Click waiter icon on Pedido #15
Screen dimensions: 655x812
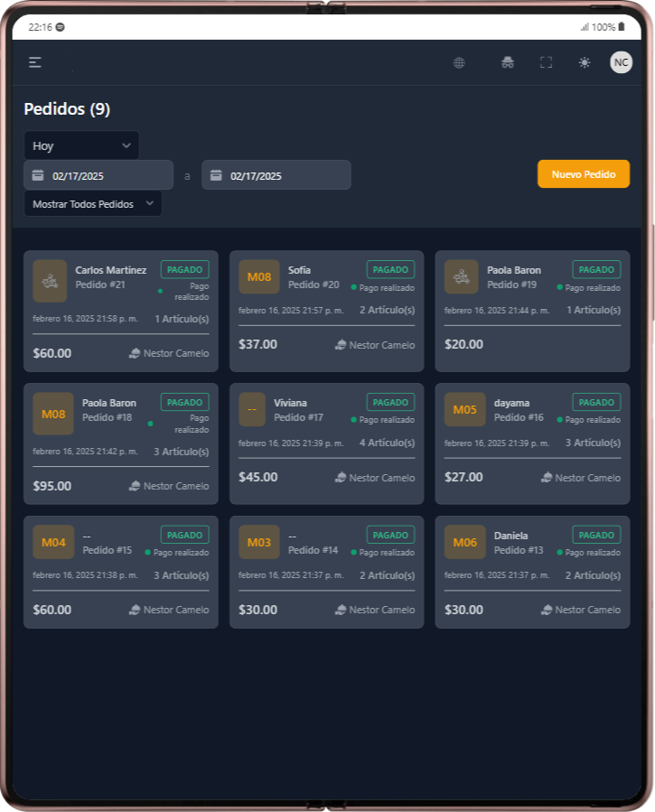pyautogui.click(x=135, y=610)
